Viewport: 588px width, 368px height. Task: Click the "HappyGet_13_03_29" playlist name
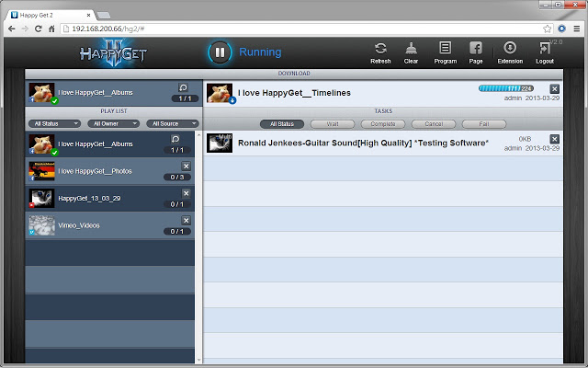pyautogui.click(x=89, y=199)
